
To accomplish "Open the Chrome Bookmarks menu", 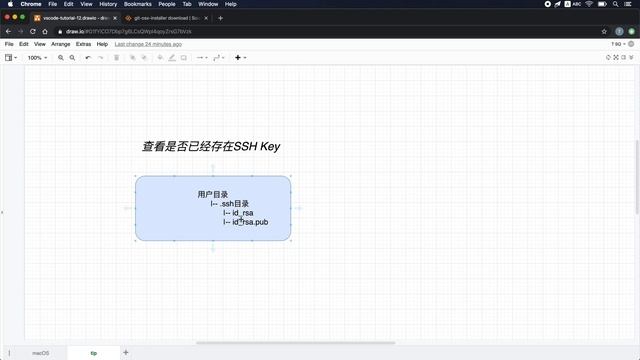I will 138,4.
